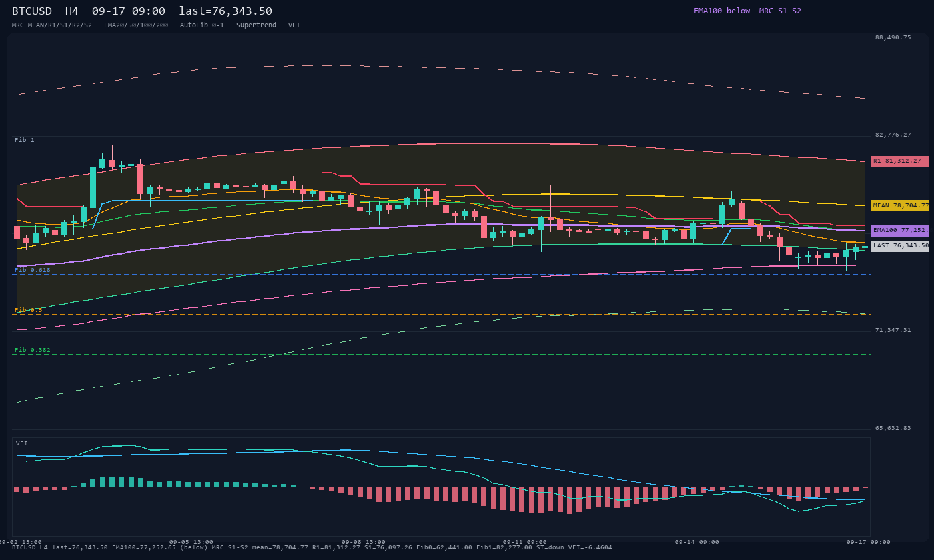Click the BTCUSD symbol in the title
The height and width of the screenshot is (560, 934).
coord(32,11)
